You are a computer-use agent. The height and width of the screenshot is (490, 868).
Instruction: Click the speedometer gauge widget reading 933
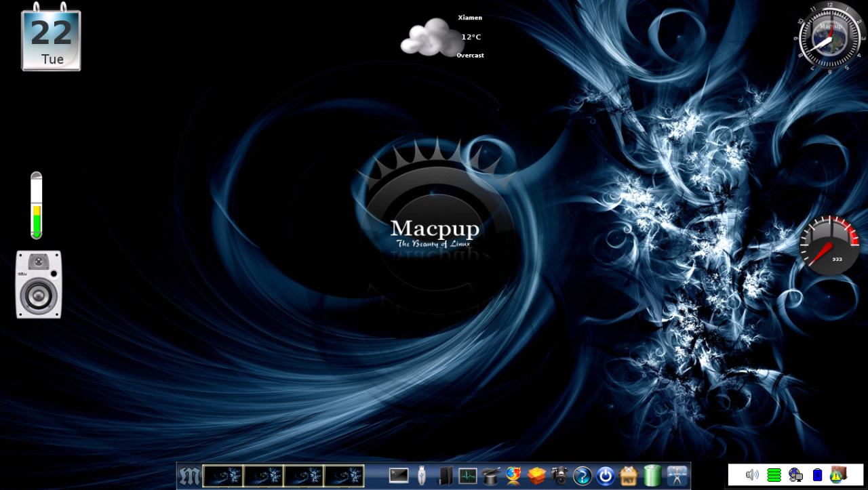coord(829,245)
